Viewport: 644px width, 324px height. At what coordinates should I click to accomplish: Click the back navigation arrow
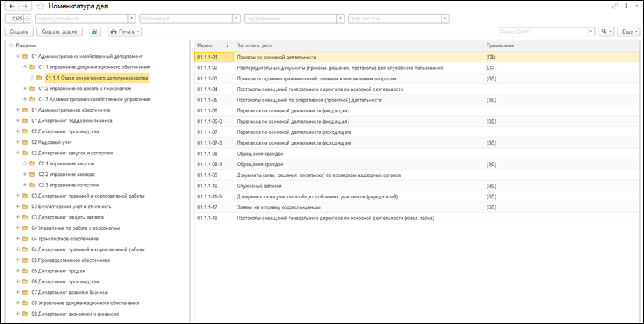12,6
